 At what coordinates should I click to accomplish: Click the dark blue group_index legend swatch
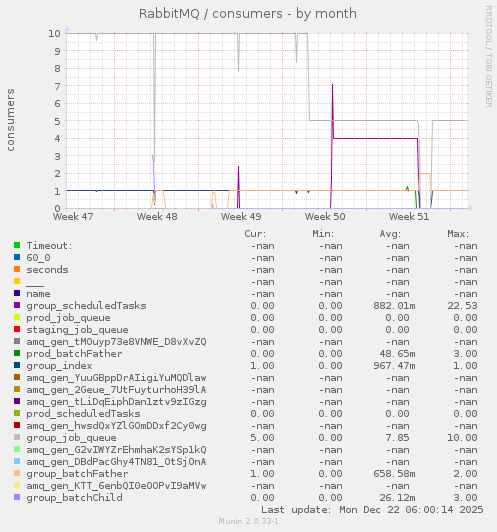pos(17,365)
